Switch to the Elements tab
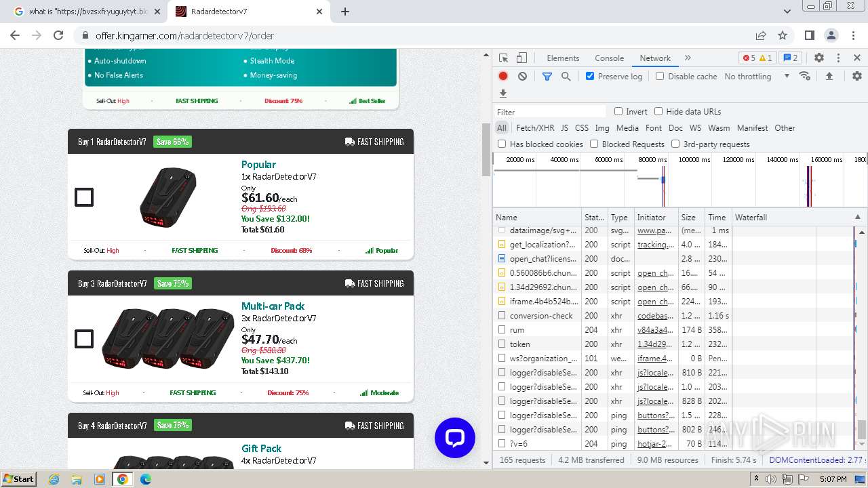The height and width of the screenshot is (488, 868). click(x=563, y=58)
